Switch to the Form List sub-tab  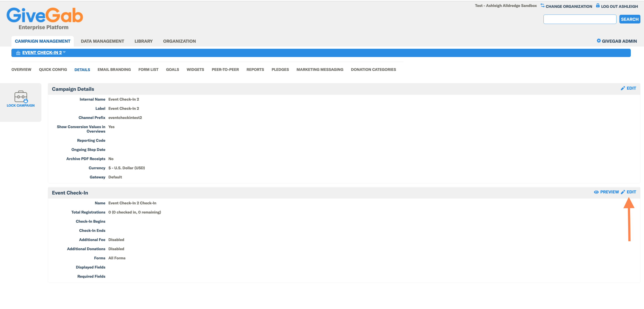[149, 70]
